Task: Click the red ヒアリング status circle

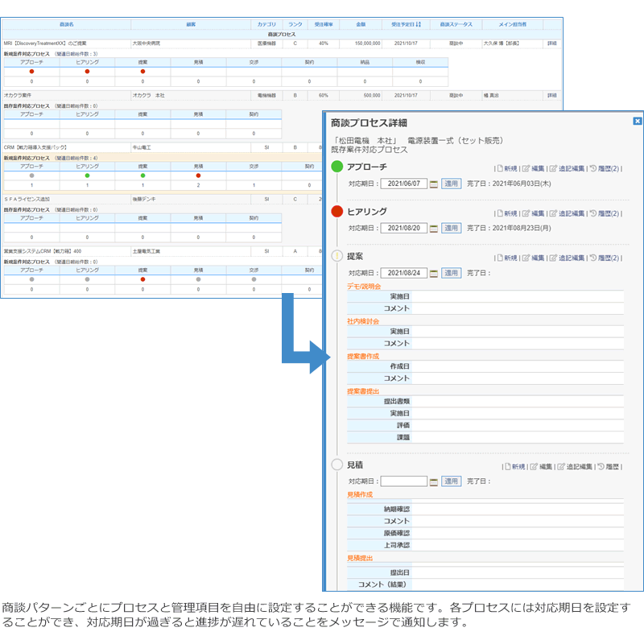Action: [x=337, y=212]
